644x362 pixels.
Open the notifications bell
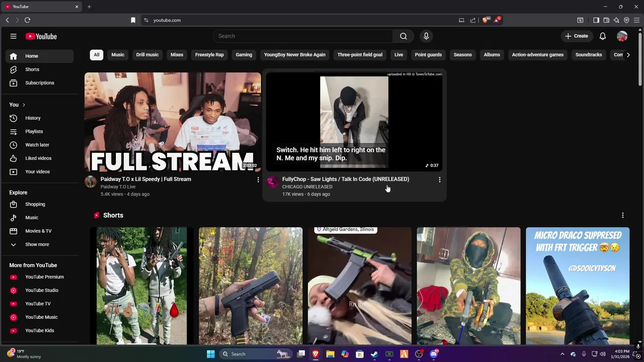click(x=603, y=36)
